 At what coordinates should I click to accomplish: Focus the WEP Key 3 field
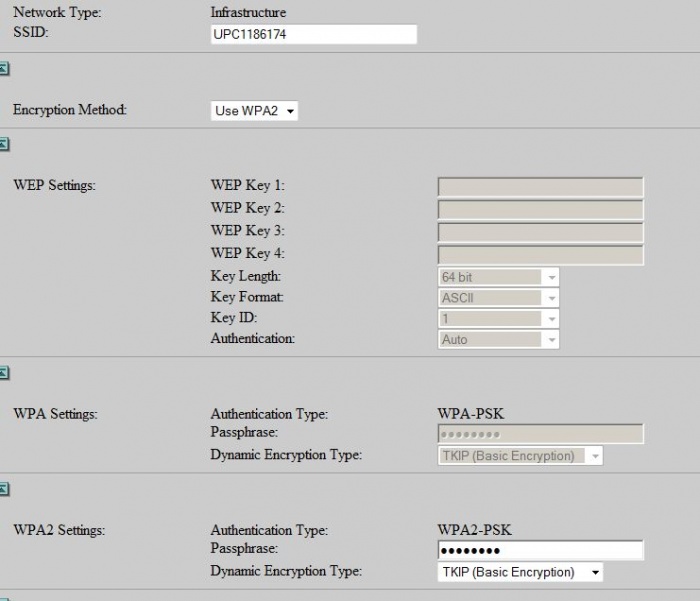pos(540,232)
